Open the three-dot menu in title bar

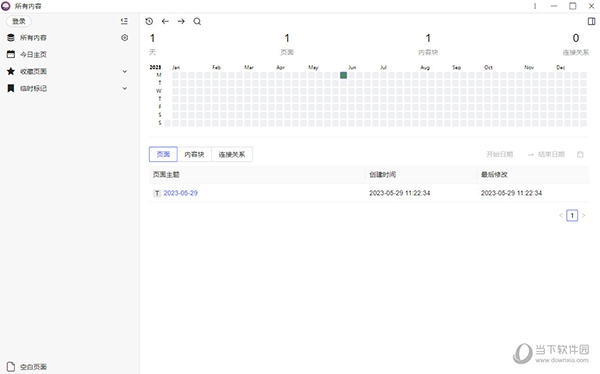[x=535, y=6]
